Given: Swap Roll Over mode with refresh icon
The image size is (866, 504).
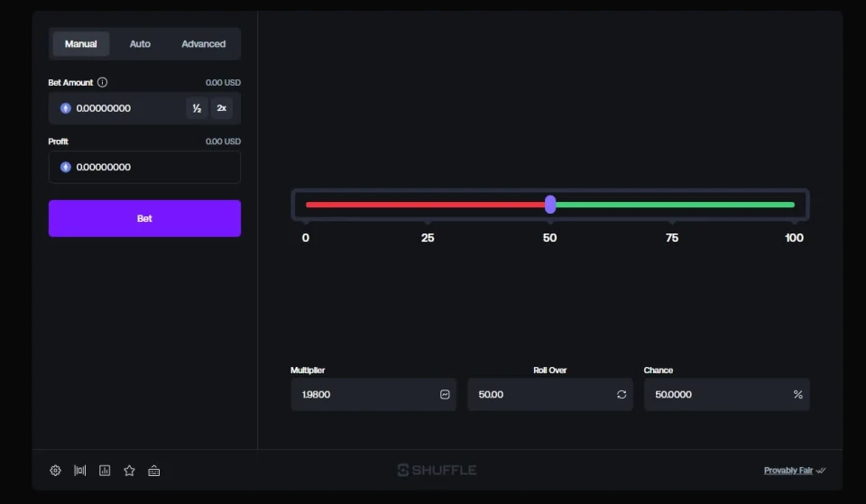Looking at the screenshot, I should click(x=622, y=394).
